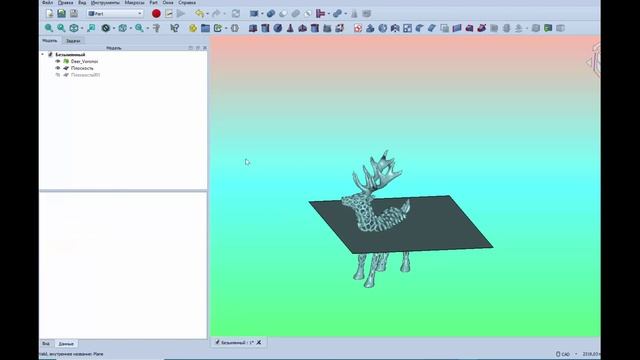Create a new group folder icon
Image resolution: width=640 pixels, height=360 pixels.
coord(205,28)
